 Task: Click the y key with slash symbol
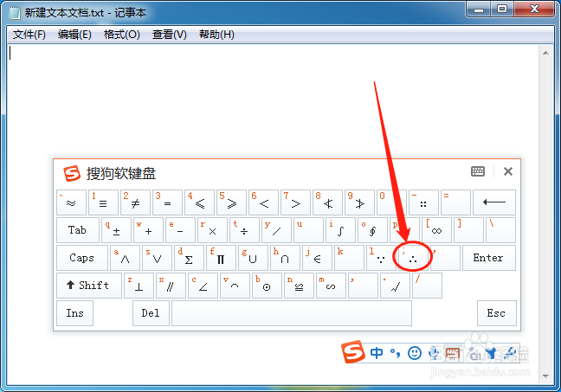pos(276,230)
